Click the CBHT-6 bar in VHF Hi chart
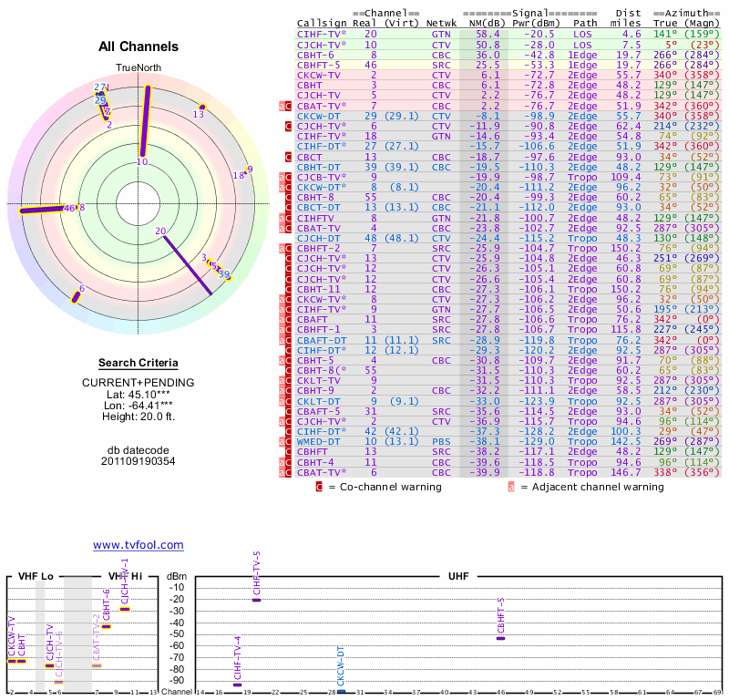Image resolution: width=729 pixels, height=700 pixels. pyautogui.click(x=106, y=626)
